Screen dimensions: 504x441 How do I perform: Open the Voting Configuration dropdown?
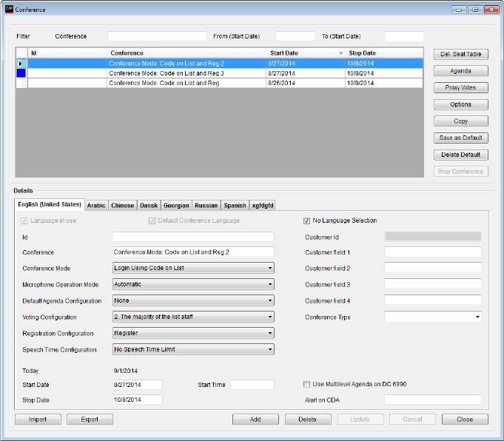pyautogui.click(x=193, y=317)
